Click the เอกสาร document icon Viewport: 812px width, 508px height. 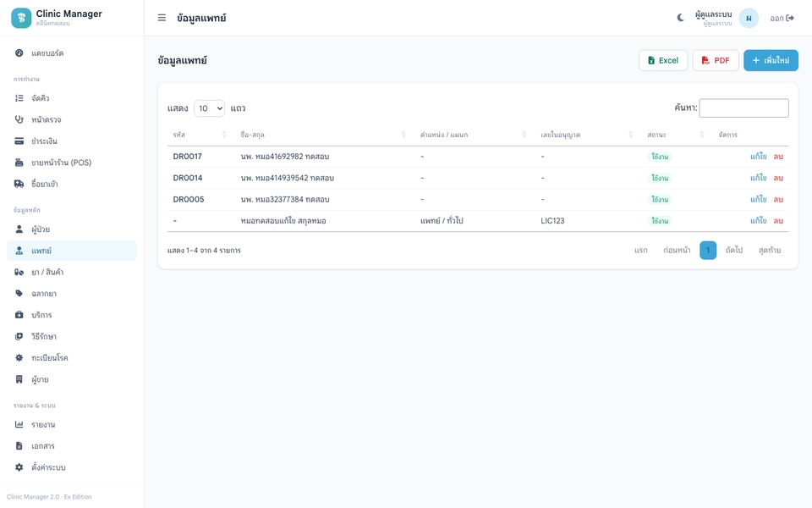pyautogui.click(x=19, y=446)
